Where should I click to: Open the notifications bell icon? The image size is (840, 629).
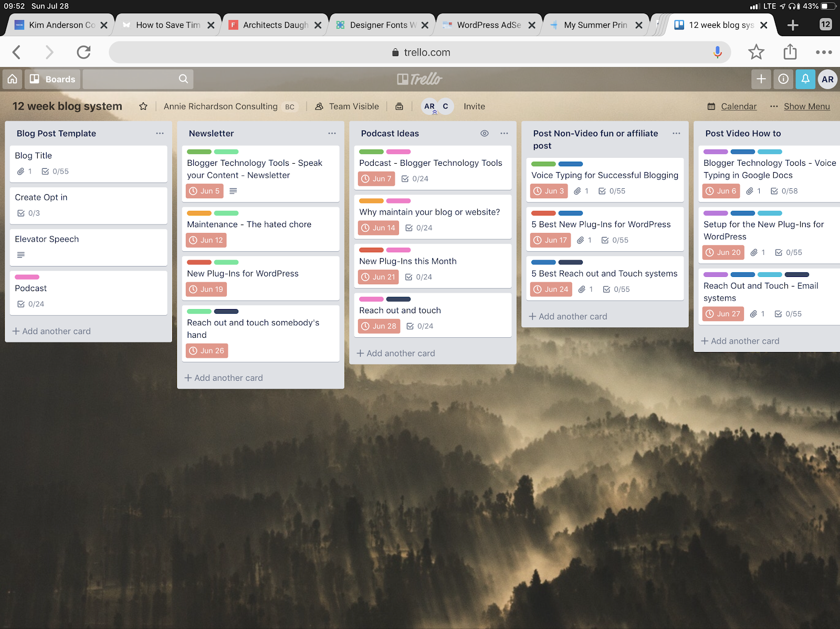pos(805,79)
